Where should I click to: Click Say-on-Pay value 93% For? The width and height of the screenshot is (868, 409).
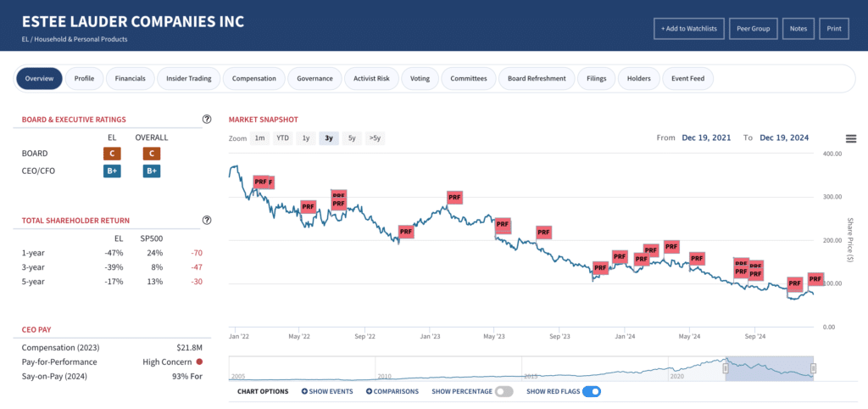(x=187, y=376)
